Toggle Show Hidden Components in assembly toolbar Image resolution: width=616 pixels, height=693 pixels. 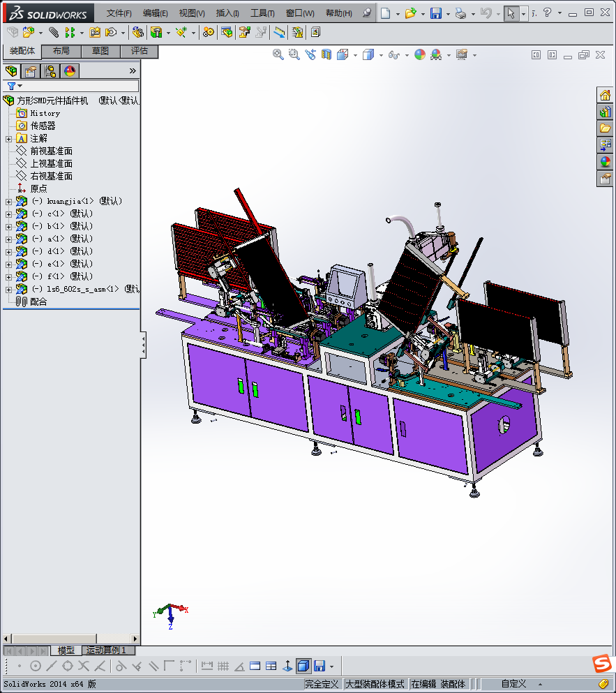point(138,32)
